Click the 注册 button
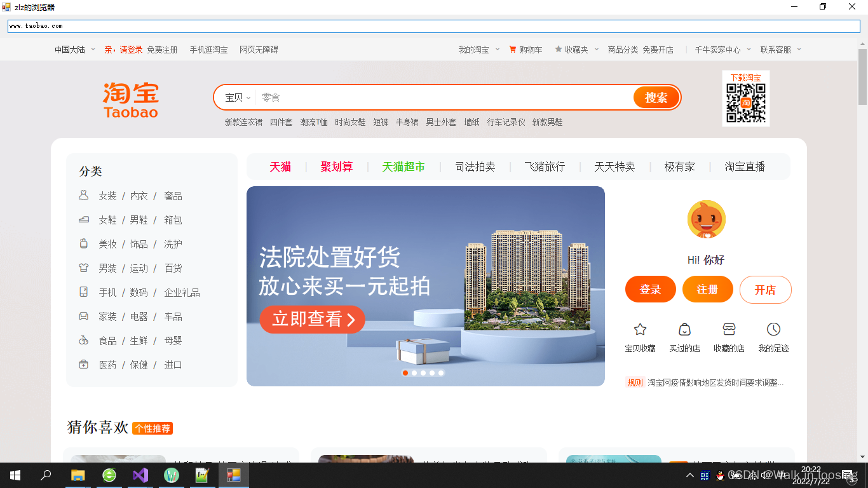Image resolution: width=868 pixels, height=488 pixels. click(708, 290)
